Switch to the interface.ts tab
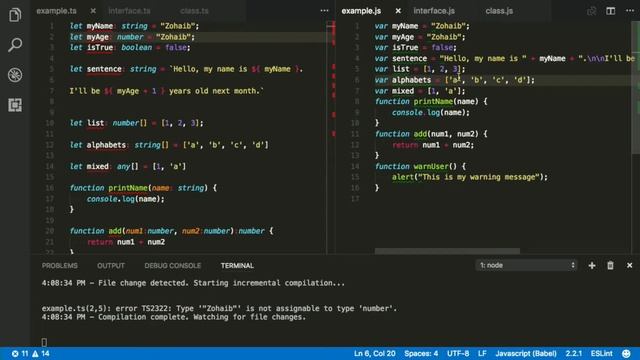 (x=129, y=11)
